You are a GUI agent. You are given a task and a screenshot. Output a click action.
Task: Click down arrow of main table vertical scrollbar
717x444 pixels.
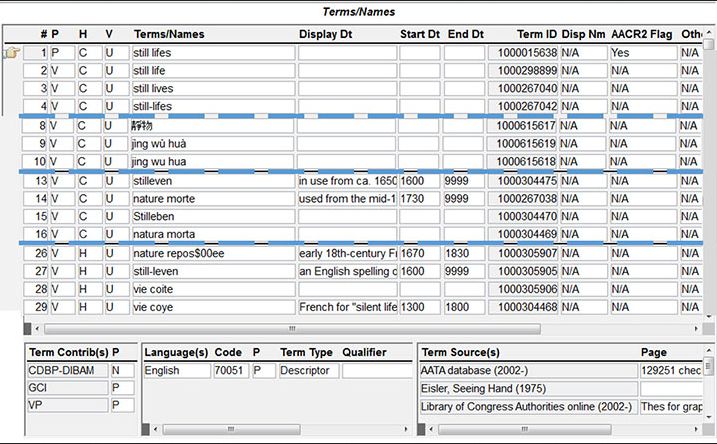(x=709, y=316)
